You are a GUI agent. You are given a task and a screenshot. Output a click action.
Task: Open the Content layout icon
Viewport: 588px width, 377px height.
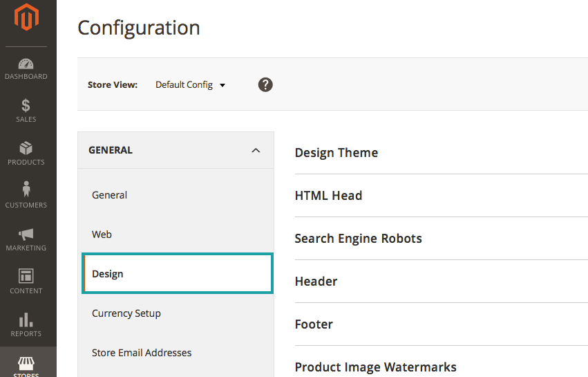[x=26, y=276]
